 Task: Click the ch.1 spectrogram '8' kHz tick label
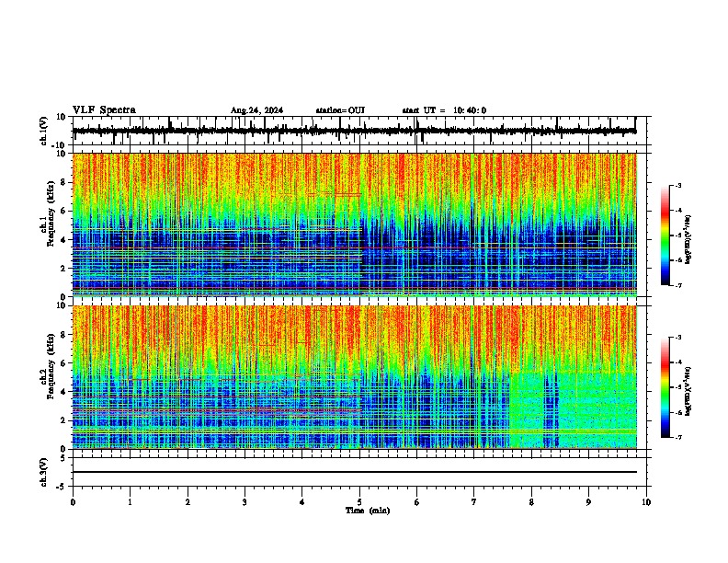click(x=64, y=182)
